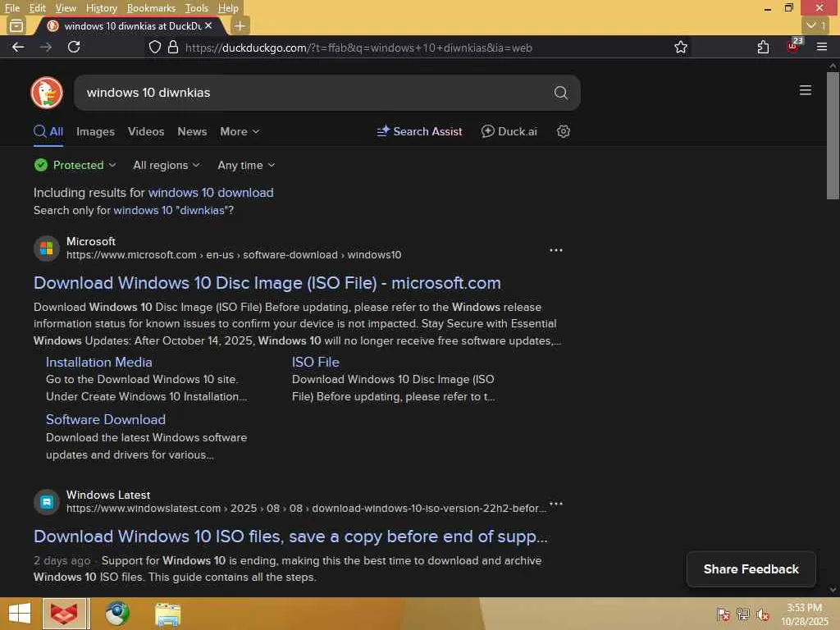This screenshot has height=630, width=840.
Task: Click Search Assist button
Action: 419,131
